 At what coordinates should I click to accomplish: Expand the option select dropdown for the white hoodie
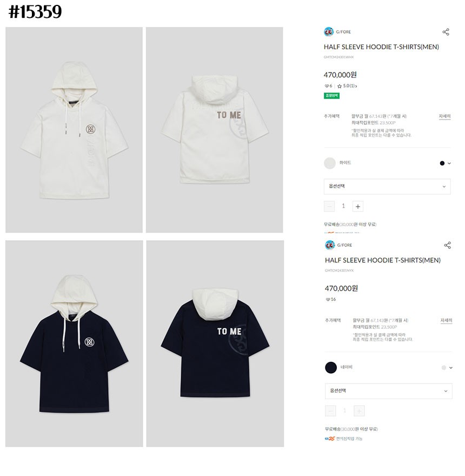[387, 187]
